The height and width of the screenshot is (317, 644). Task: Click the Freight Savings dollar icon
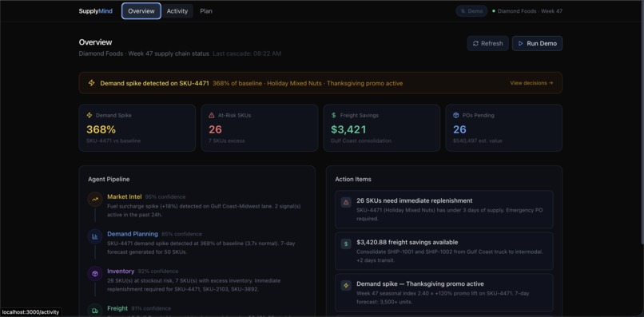point(333,116)
